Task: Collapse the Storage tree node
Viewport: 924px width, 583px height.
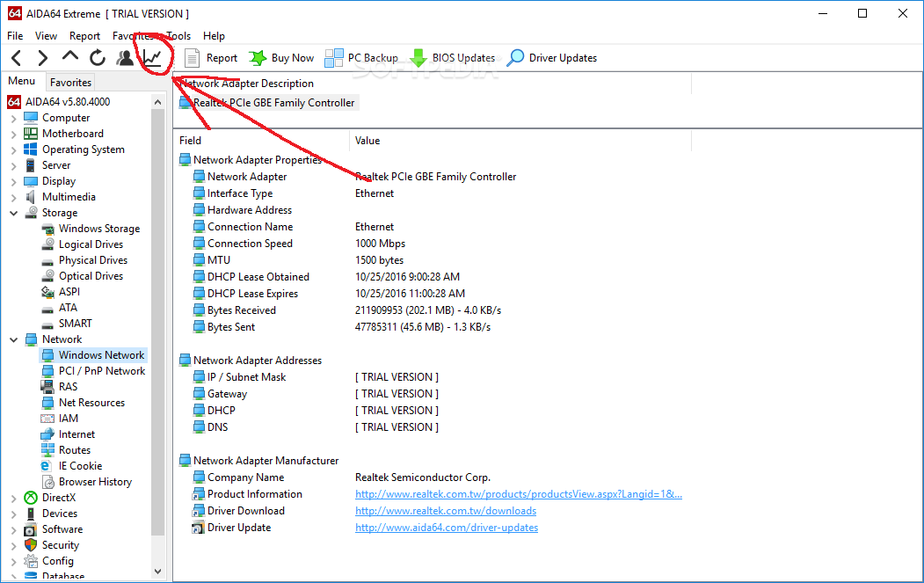Action: [13, 214]
